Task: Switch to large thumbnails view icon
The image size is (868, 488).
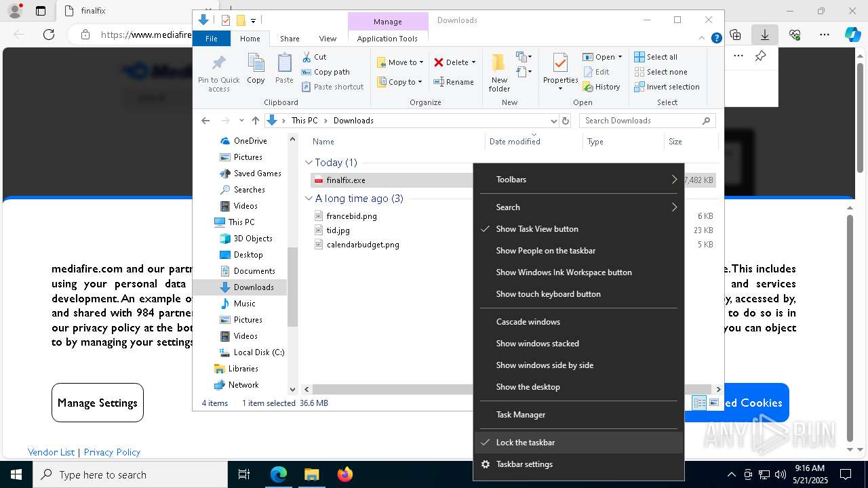Action: click(x=714, y=403)
